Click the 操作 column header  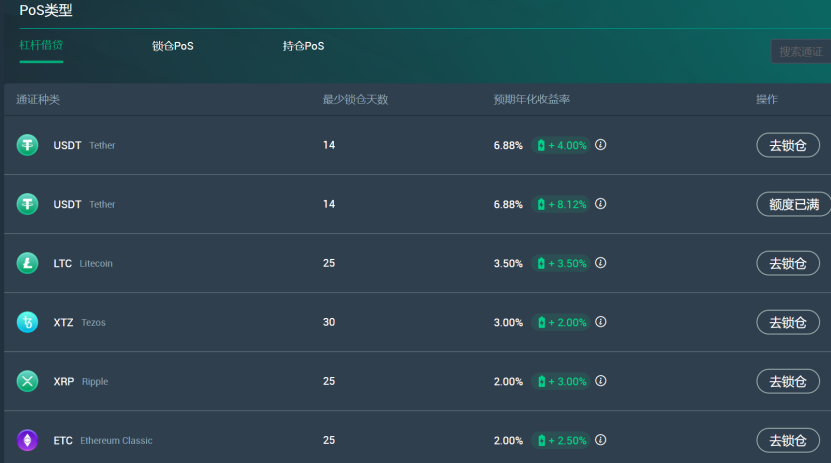point(767,100)
